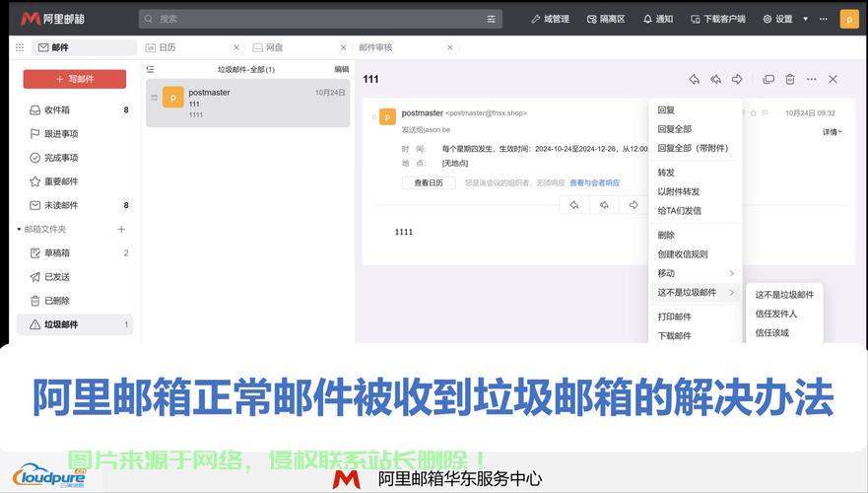The width and height of the screenshot is (868, 493).
Task: Click 编辑 in mail list header
Action: 342,69
